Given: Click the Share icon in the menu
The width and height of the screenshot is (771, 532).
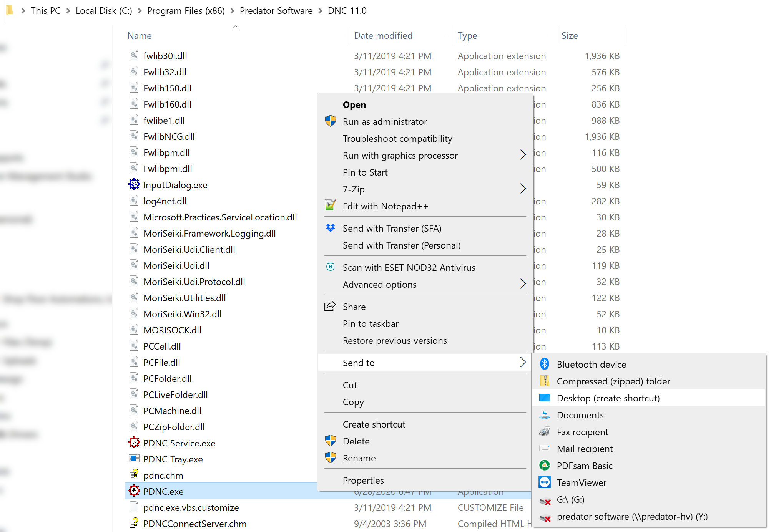Looking at the screenshot, I should [x=330, y=306].
